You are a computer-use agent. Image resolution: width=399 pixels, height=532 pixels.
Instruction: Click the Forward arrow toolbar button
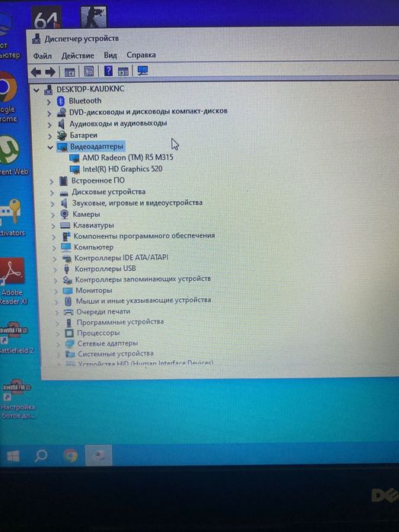coord(50,72)
